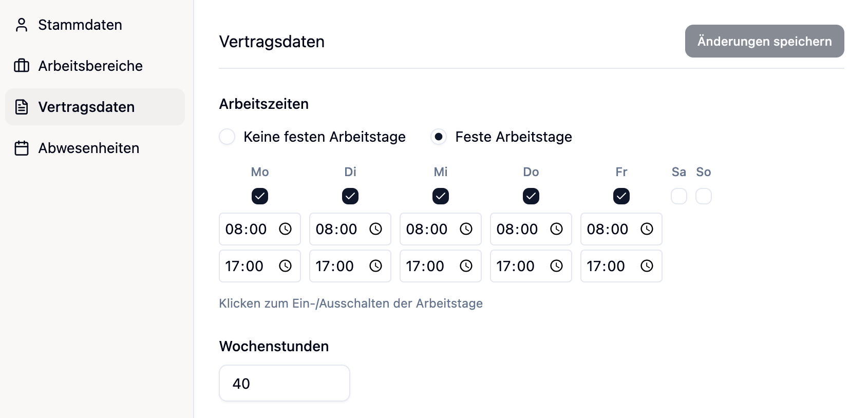Open clock picker for Wednesday start time
Viewport: 868px width, 418px height.
[x=466, y=229]
